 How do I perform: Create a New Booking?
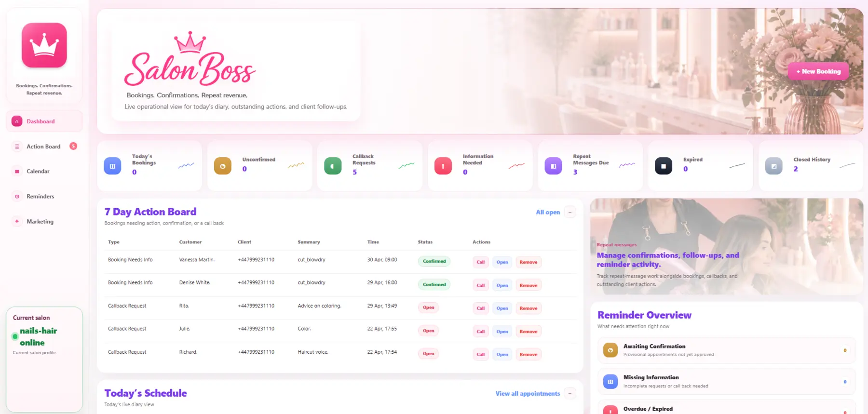818,71
